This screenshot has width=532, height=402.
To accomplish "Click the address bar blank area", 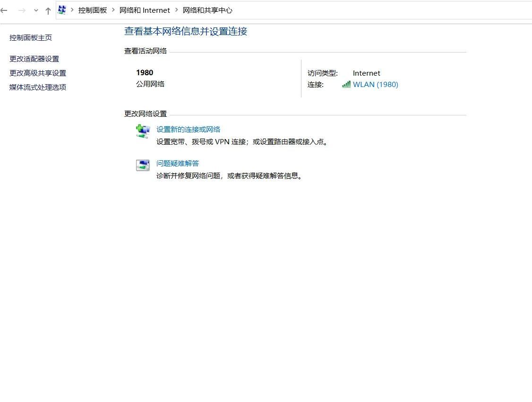I will [354, 10].
